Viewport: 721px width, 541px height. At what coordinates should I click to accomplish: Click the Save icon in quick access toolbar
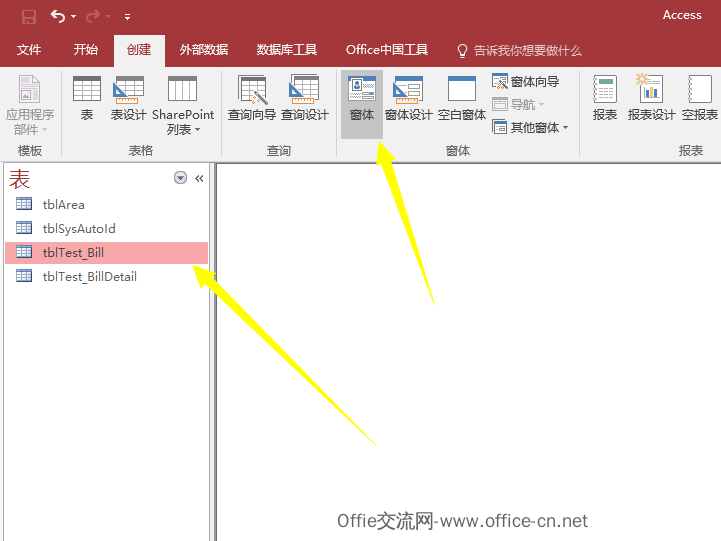coord(29,17)
